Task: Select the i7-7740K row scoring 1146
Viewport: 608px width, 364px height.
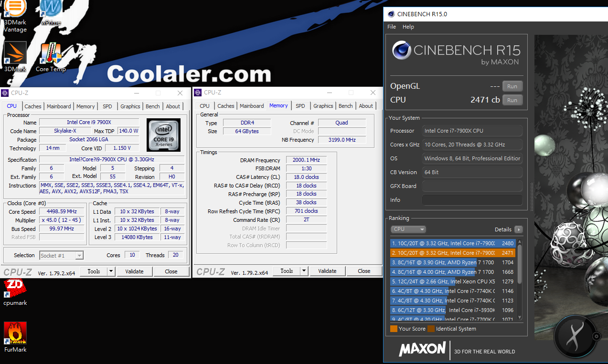Action: point(453,291)
